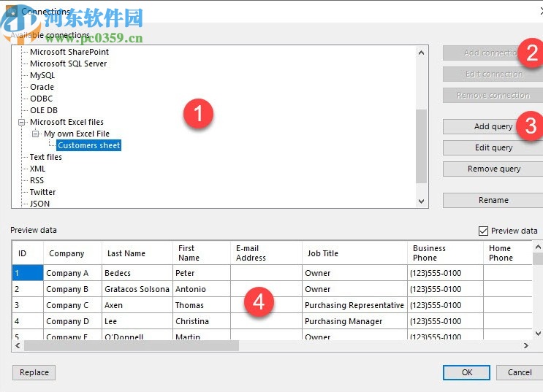This screenshot has width=543, height=392.
Task: Select Christina first name cell
Action: 202,321
